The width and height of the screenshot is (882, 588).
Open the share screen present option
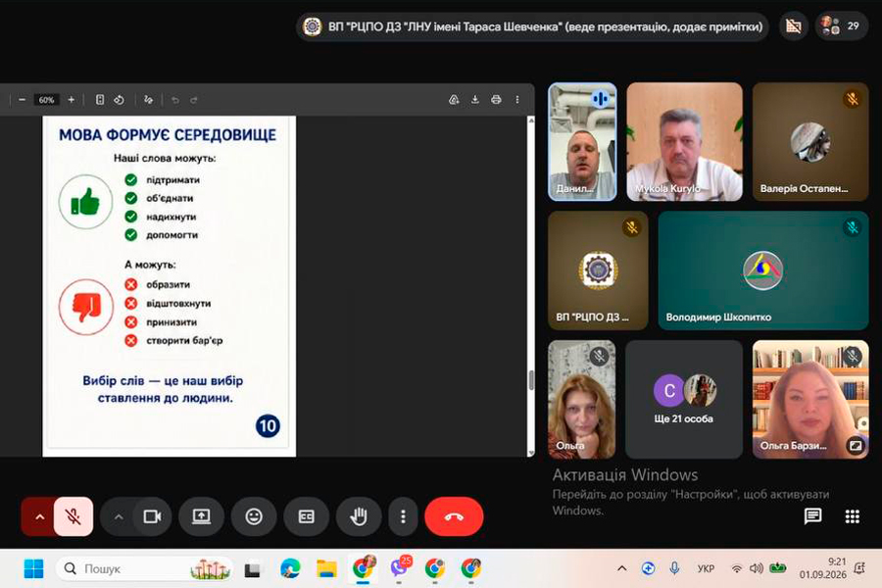coord(201,516)
